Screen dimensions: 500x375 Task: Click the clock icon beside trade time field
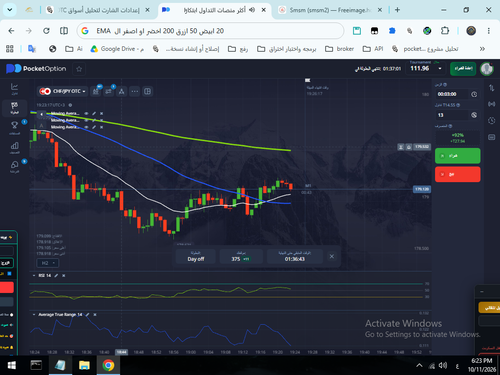coord(474,94)
